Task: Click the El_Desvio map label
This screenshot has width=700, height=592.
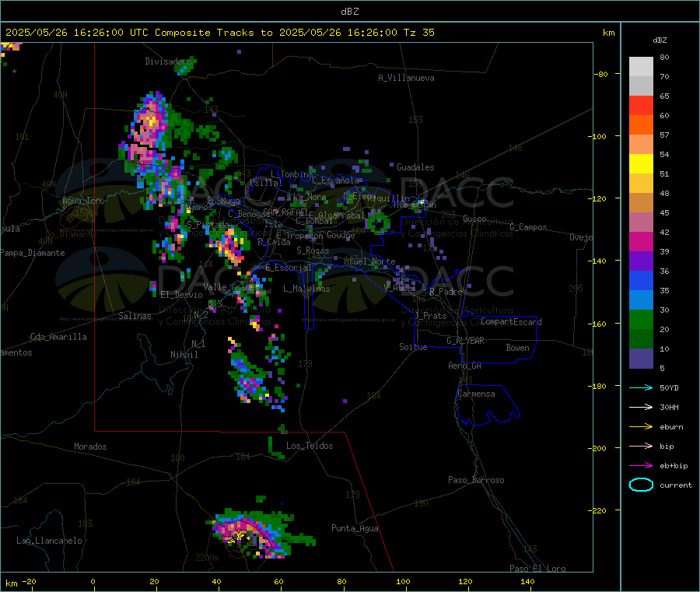Action: click(182, 295)
